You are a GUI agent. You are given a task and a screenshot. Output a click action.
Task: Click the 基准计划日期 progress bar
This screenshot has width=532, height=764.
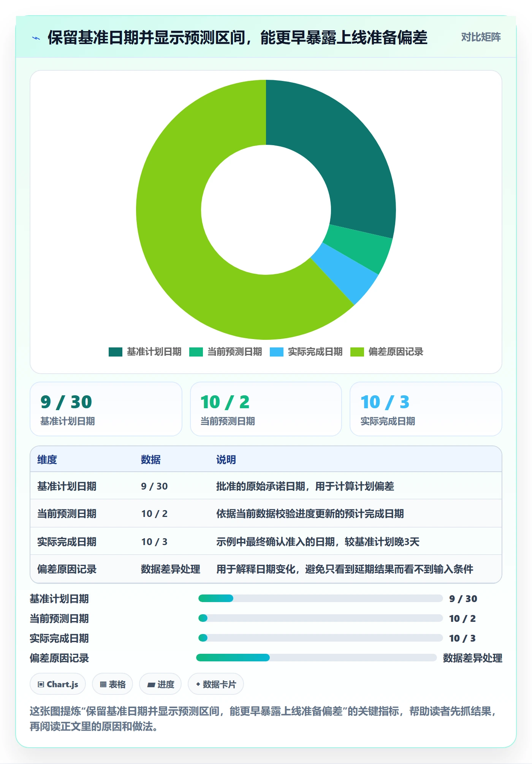click(320, 598)
